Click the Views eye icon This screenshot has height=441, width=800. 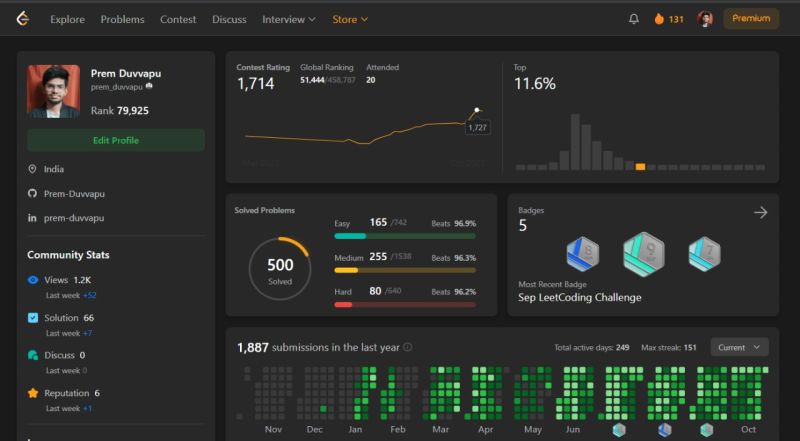pyautogui.click(x=33, y=280)
